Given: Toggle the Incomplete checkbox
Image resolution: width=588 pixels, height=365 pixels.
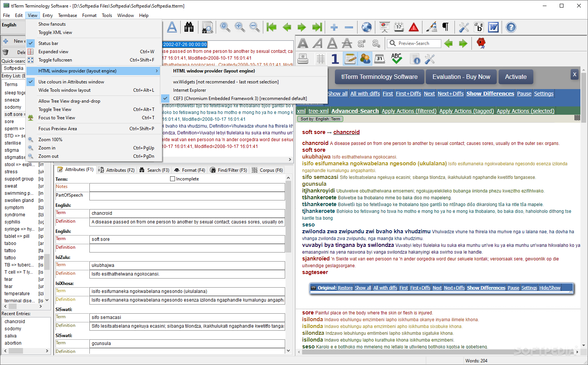Looking at the screenshot, I should point(172,179).
